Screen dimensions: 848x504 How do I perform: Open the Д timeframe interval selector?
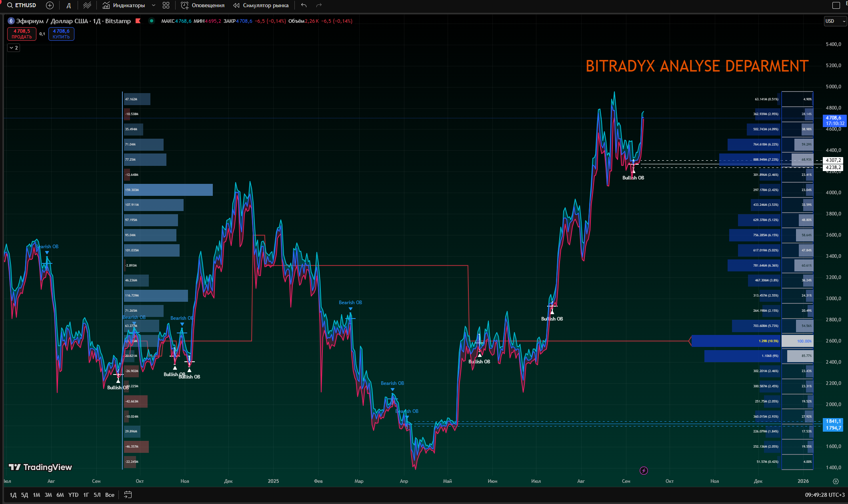coord(69,5)
